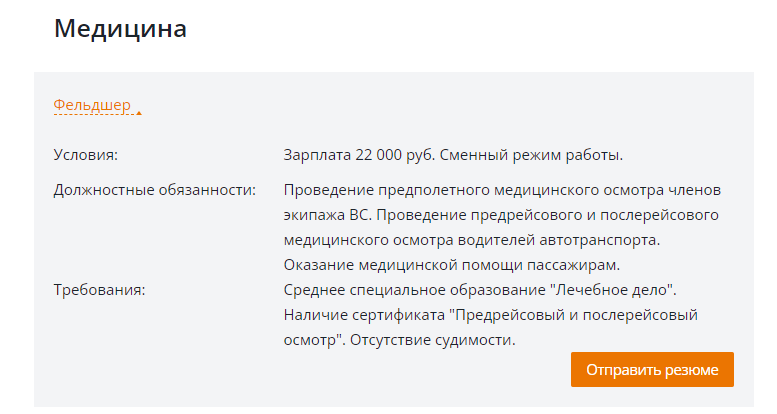Click the Условия label

86,155
